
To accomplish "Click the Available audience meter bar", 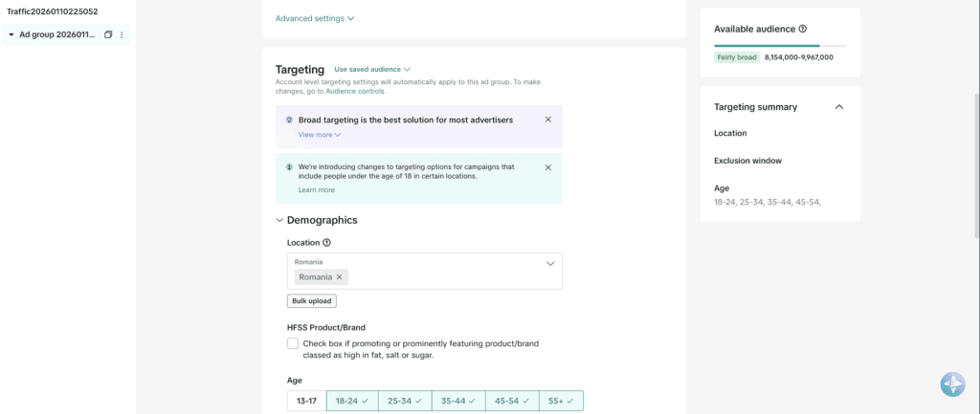I will coord(780,46).
